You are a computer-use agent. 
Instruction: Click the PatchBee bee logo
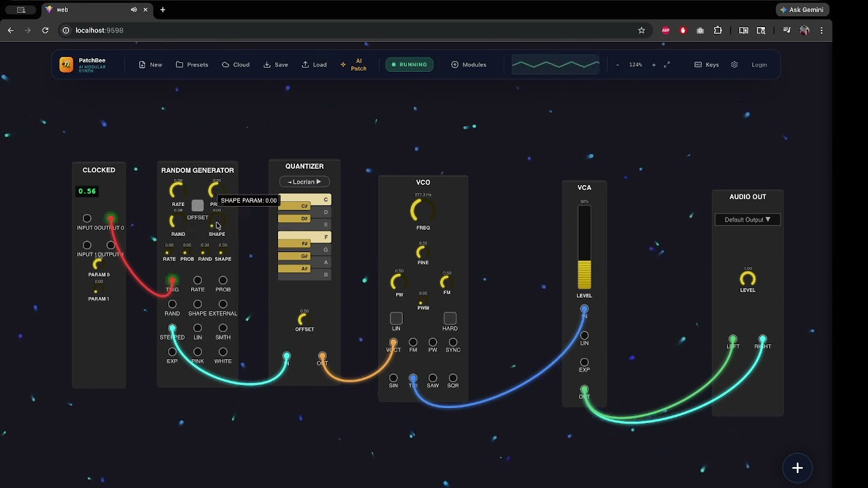click(x=66, y=64)
